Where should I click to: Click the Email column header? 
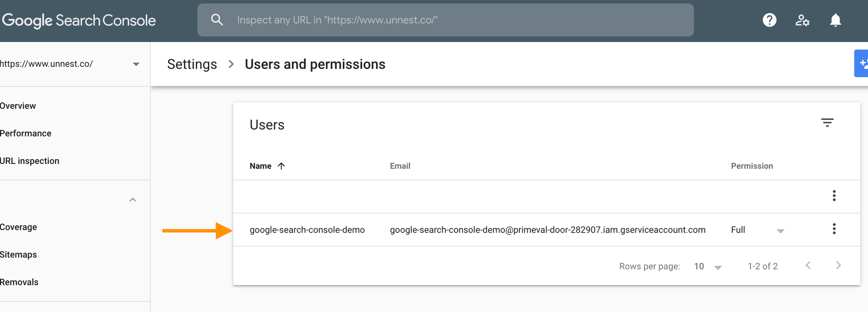coord(400,166)
